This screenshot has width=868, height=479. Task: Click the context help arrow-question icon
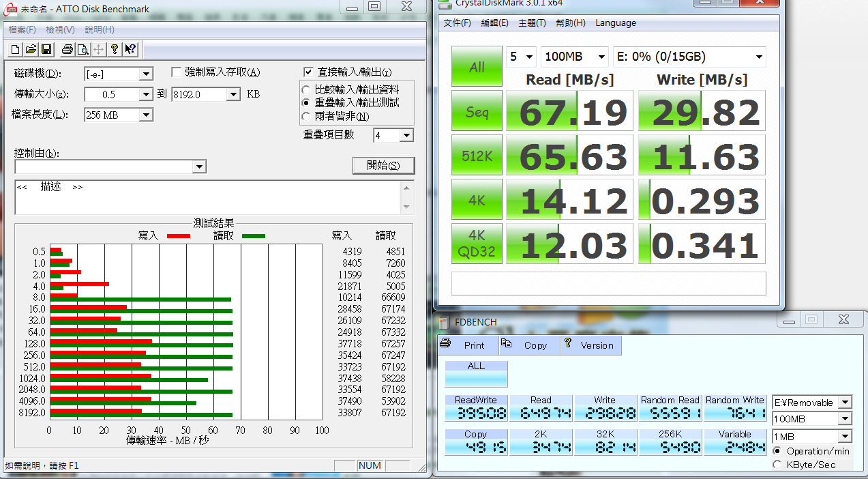tap(130, 49)
